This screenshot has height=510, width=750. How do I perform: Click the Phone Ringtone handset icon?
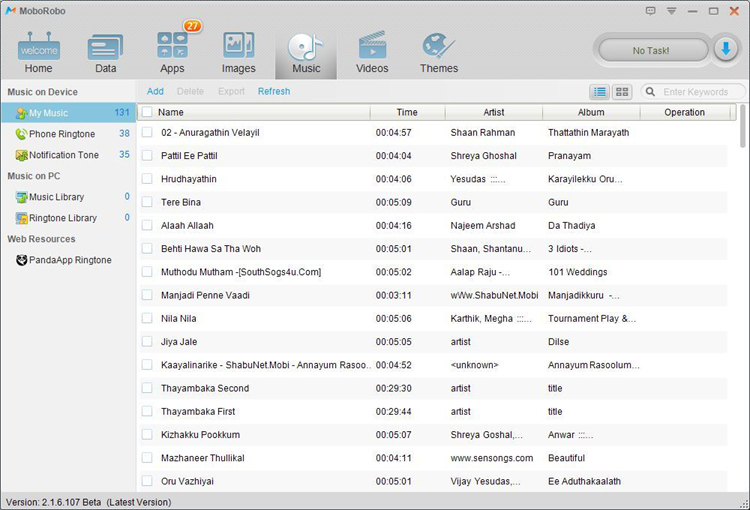point(21,134)
